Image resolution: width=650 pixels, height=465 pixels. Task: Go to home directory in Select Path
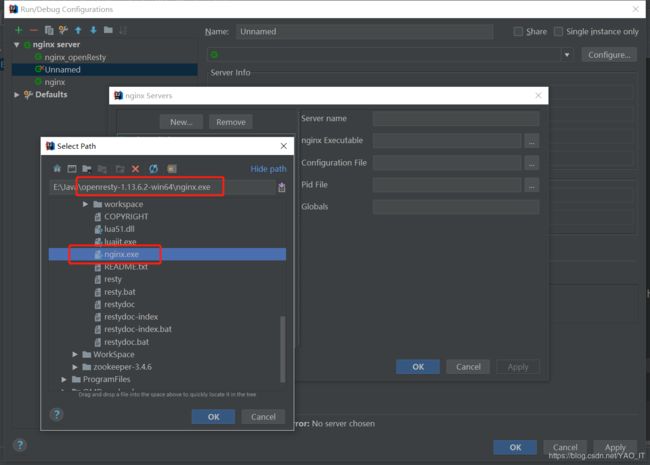point(57,168)
